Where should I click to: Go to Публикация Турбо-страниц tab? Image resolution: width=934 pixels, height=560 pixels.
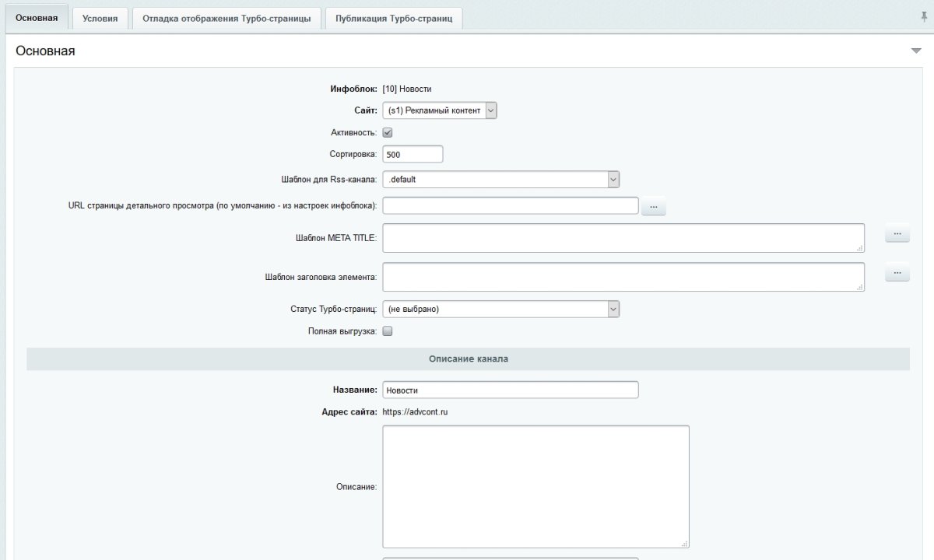(x=394, y=19)
